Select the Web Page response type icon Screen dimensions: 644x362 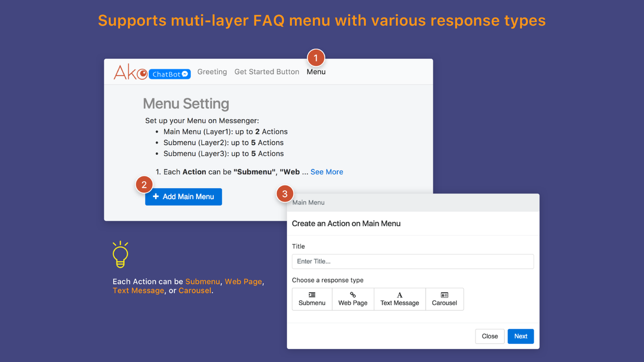pos(353,299)
